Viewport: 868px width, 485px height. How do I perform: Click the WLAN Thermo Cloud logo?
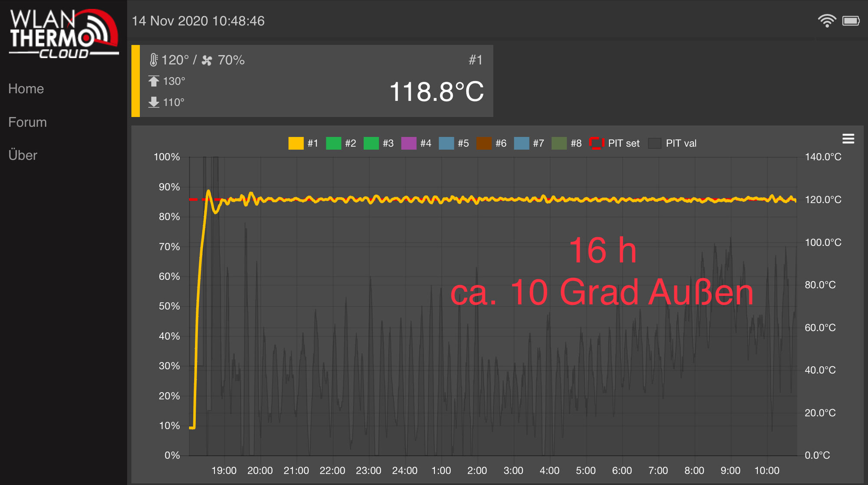(64, 34)
